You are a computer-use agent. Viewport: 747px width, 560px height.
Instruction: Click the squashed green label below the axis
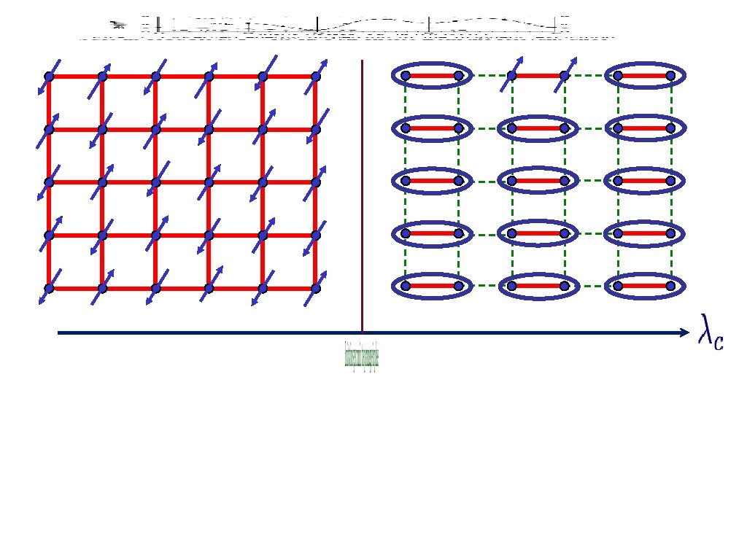point(362,357)
